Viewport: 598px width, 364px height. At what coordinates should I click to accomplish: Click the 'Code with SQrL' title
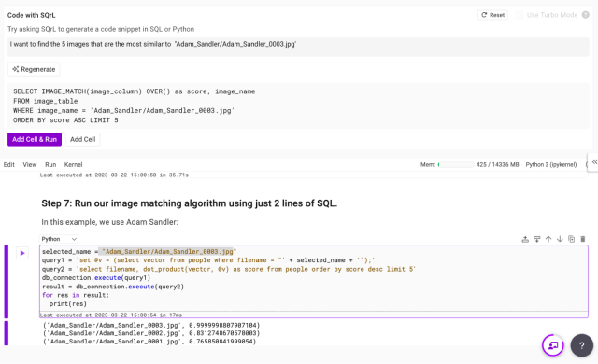point(31,15)
